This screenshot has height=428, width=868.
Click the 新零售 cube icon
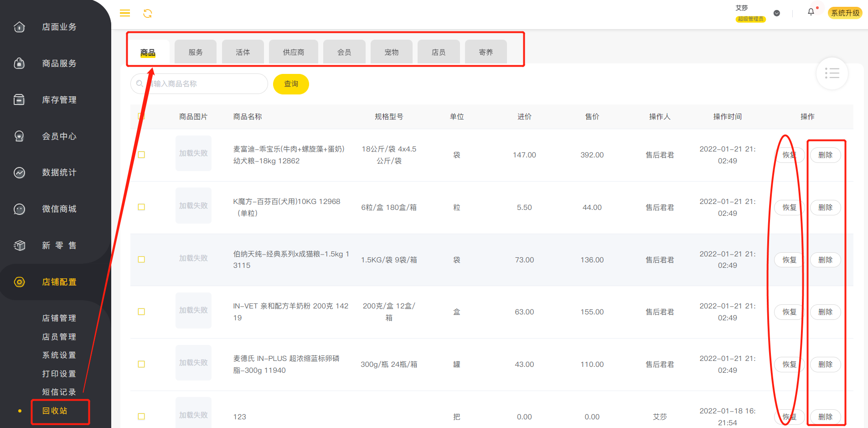click(20, 245)
